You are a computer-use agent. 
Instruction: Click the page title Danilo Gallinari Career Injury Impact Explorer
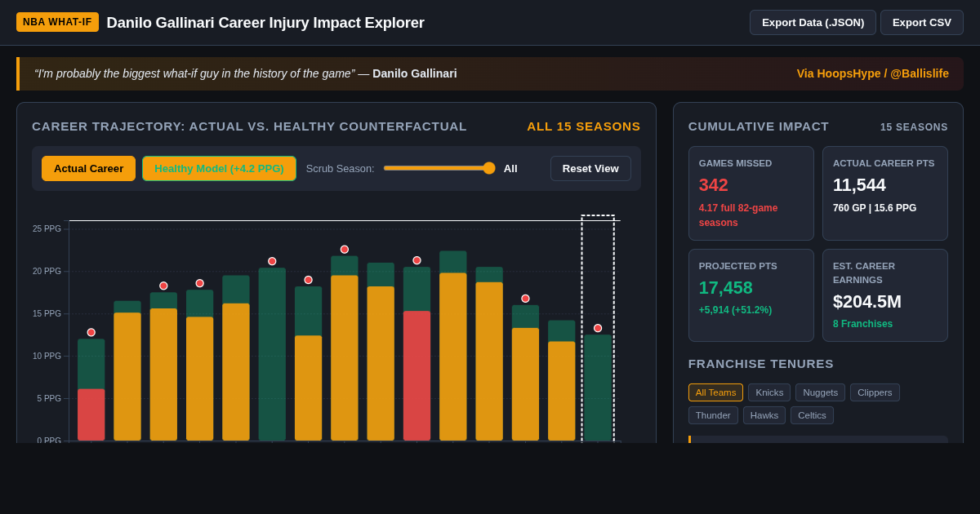pos(265,23)
